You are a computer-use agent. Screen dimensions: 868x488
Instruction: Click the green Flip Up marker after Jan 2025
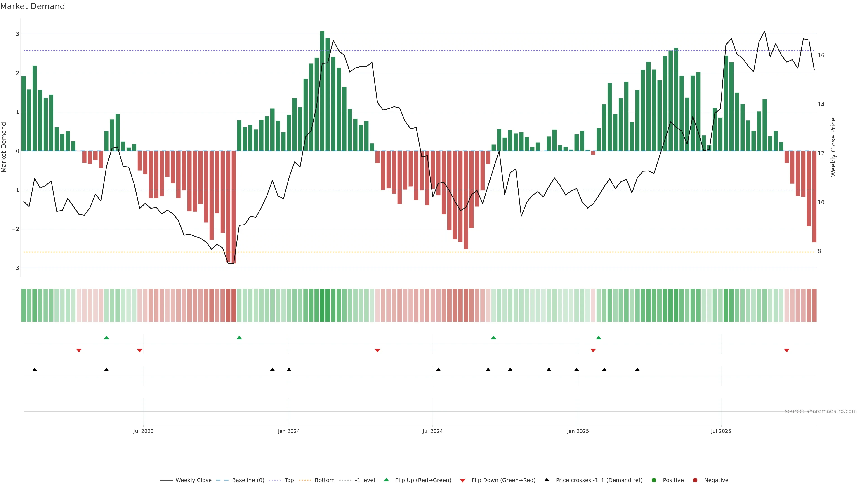pos(599,338)
